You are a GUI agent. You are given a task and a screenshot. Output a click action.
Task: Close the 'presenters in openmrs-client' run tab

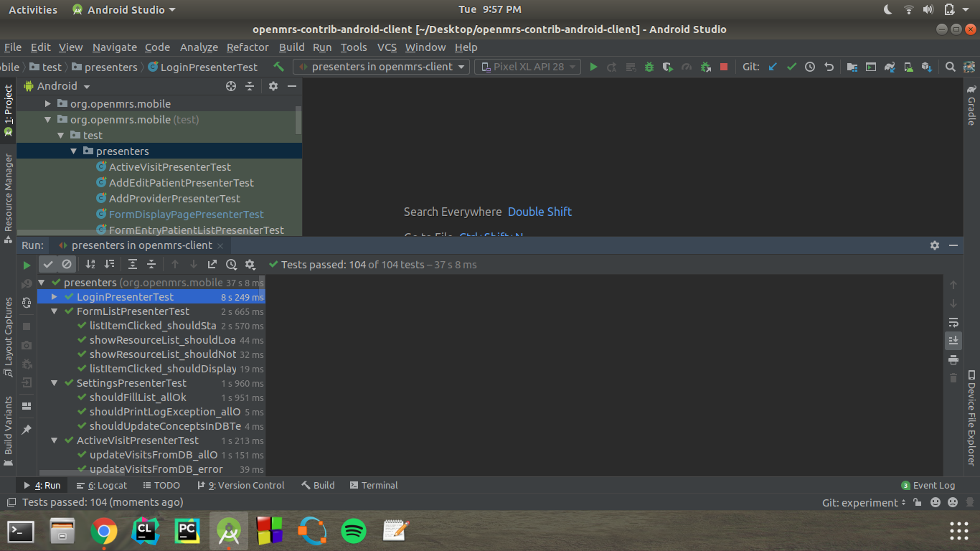[x=220, y=245]
